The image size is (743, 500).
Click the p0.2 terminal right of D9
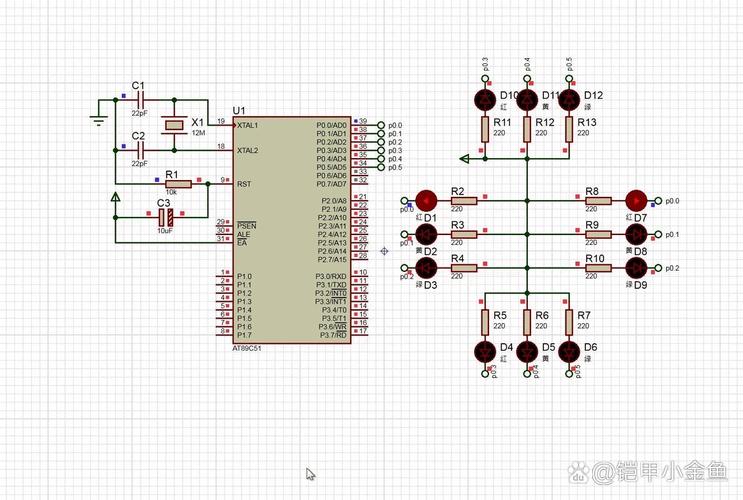click(x=659, y=268)
